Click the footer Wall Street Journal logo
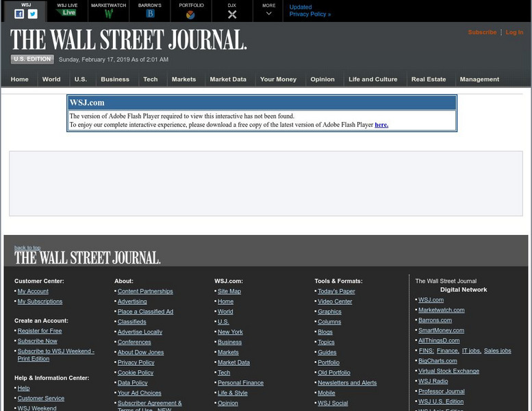 tap(87, 258)
